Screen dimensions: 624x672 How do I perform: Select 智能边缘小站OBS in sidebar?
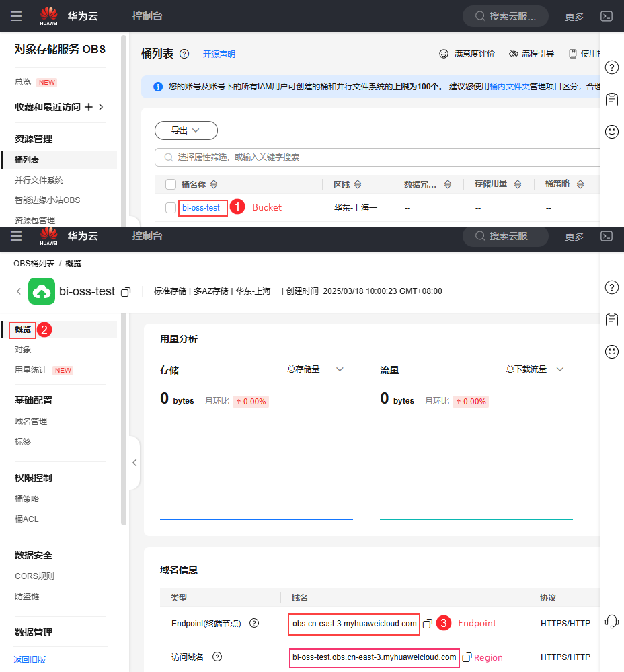click(47, 200)
